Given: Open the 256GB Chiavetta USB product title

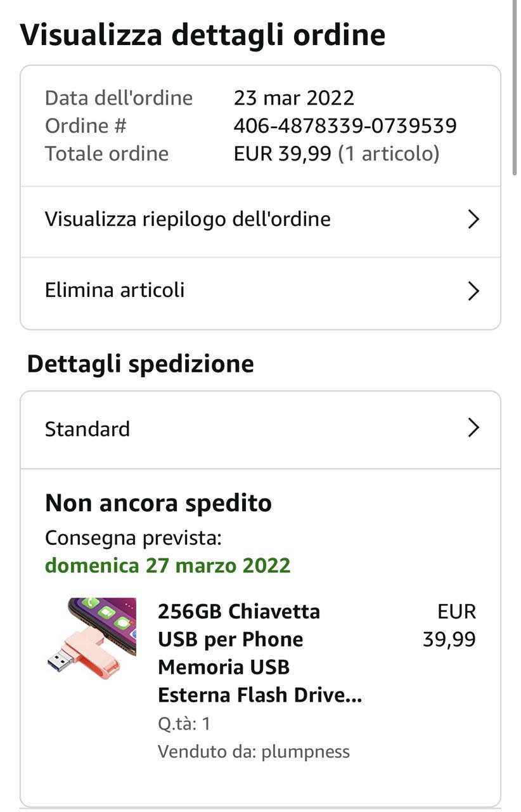Looking at the screenshot, I should [260, 653].
